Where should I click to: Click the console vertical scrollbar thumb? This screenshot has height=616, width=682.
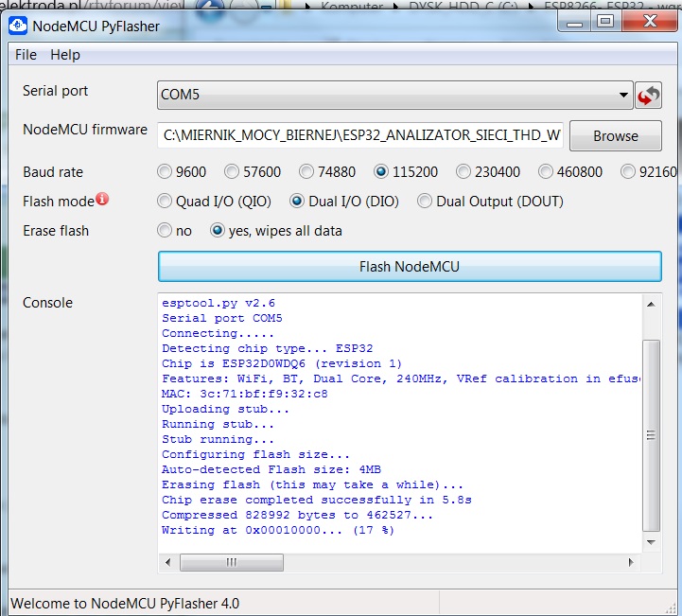(x=651, y=435)
